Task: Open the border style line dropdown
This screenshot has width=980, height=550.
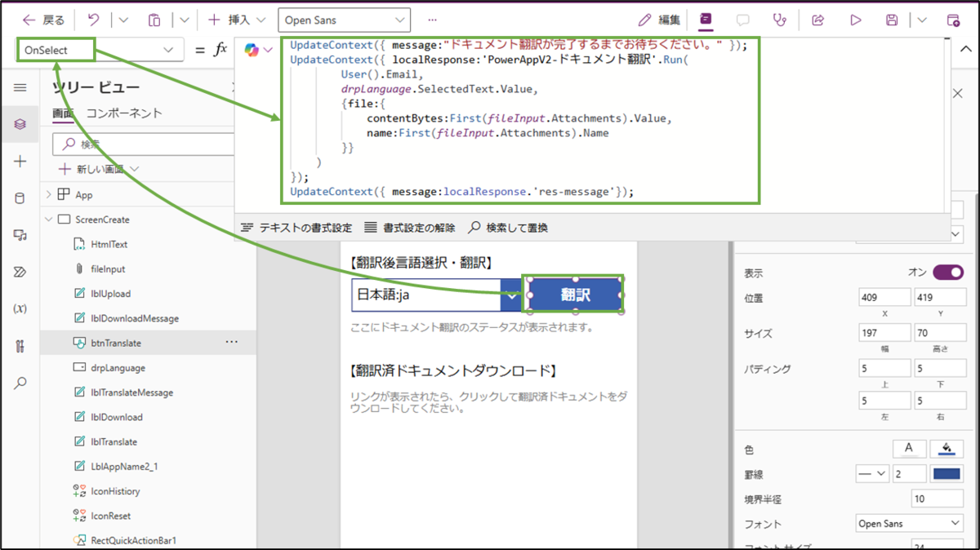Action: coord(872,473)
